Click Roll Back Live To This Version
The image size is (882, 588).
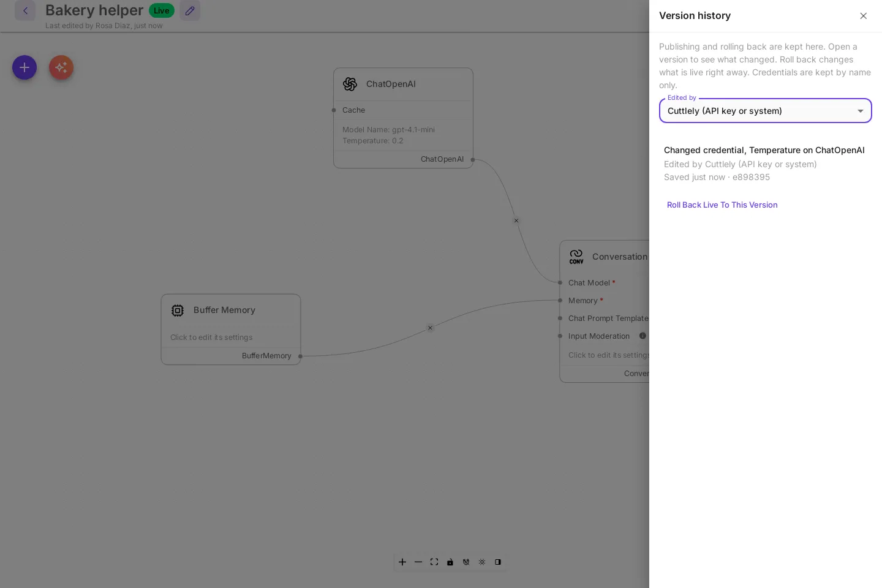coord(722,205)
